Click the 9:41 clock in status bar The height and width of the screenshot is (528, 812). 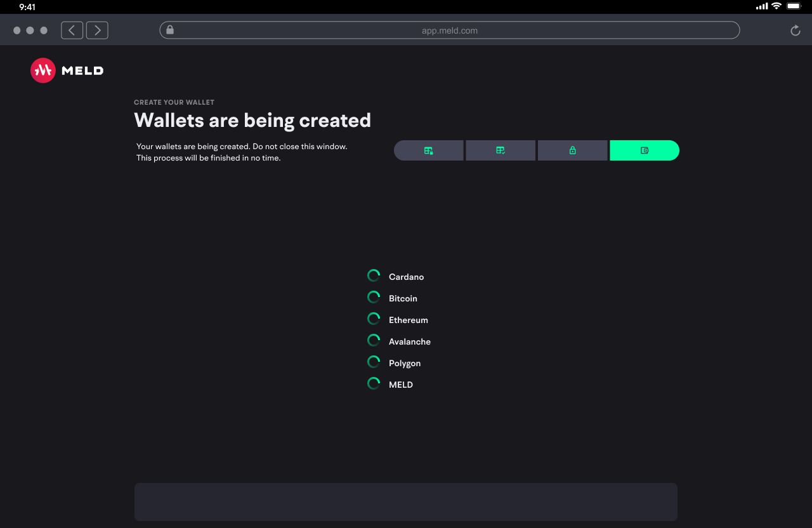(x=27, y=7)
